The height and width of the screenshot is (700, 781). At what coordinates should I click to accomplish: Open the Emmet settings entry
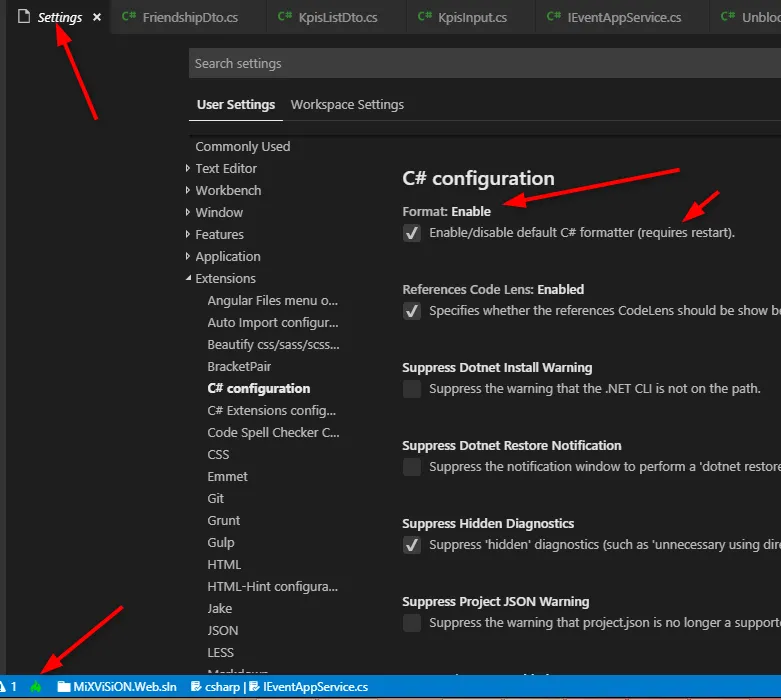pos(227,476)
